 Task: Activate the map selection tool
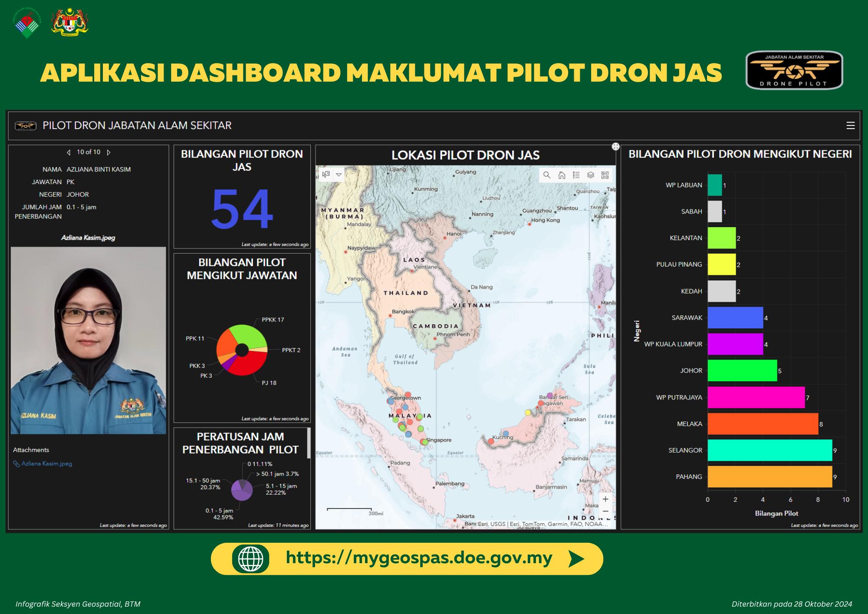tap(326, 175)
